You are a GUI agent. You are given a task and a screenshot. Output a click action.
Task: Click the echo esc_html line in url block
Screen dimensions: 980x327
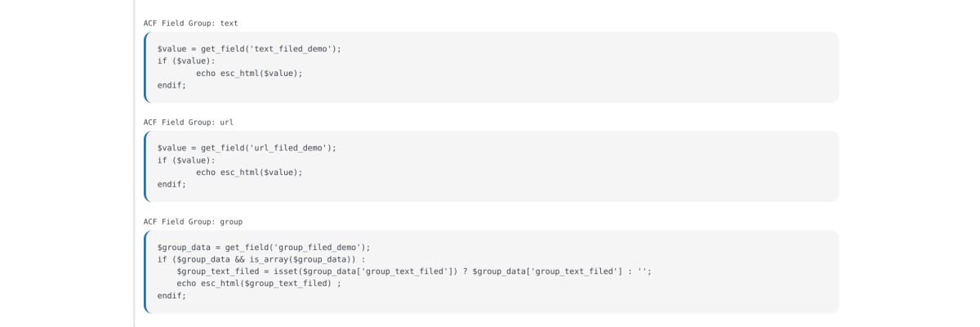tap(249, 172)
